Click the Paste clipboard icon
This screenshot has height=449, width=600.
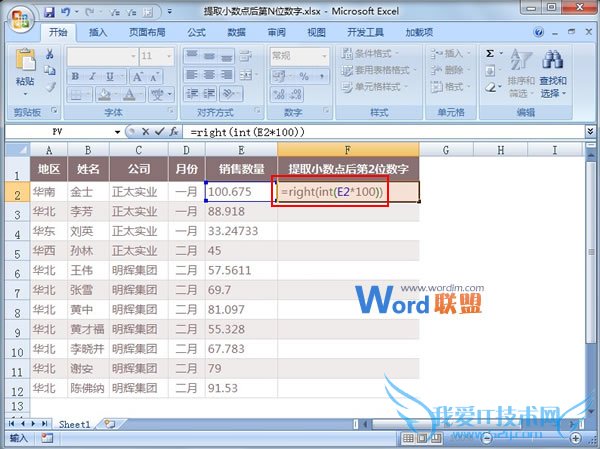click(x=25, y=60)
